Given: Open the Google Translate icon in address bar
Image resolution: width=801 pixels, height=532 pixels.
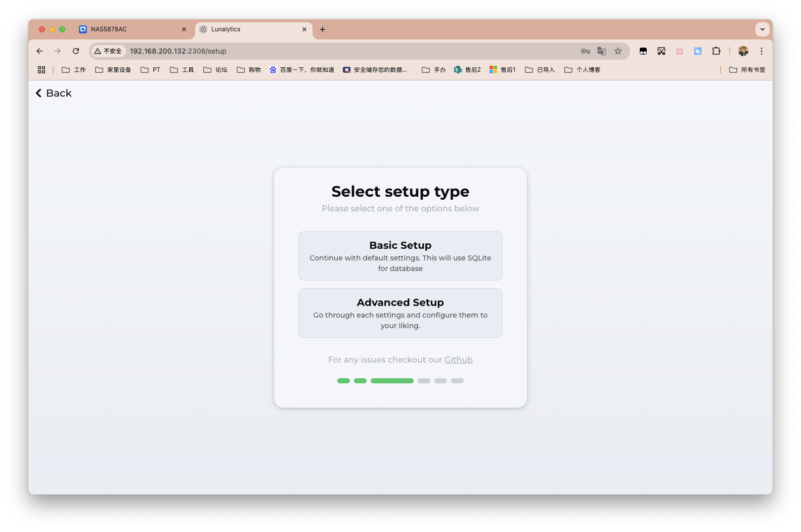Looking at the screenshot, I should tap(602, 51).
